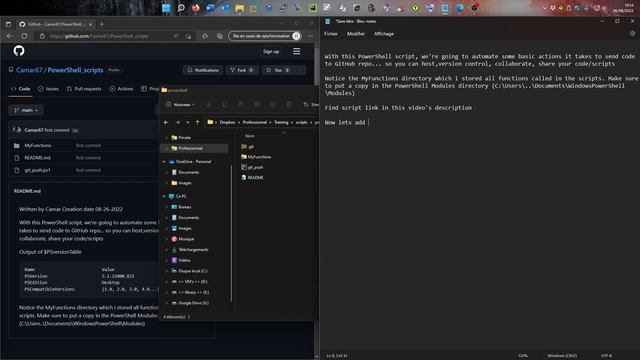
Task: Open Notepad Affichage menu
Action: (384, 34)
